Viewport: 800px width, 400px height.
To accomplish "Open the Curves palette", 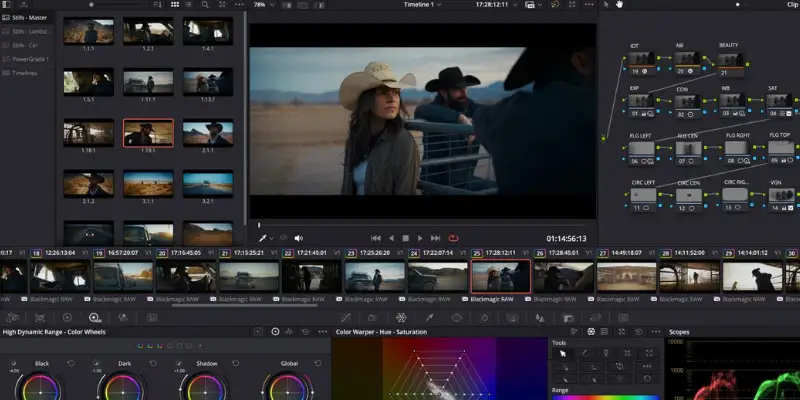I will point(345,318).
